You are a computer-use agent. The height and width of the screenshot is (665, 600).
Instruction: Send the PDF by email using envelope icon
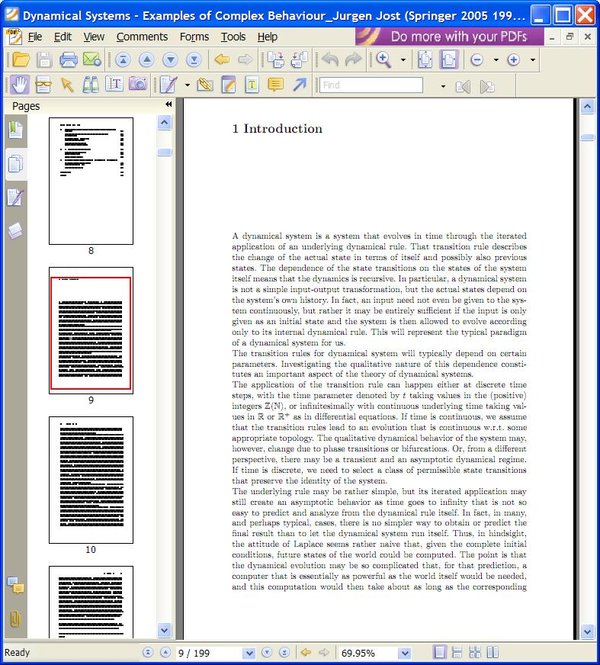coord(92,60)
